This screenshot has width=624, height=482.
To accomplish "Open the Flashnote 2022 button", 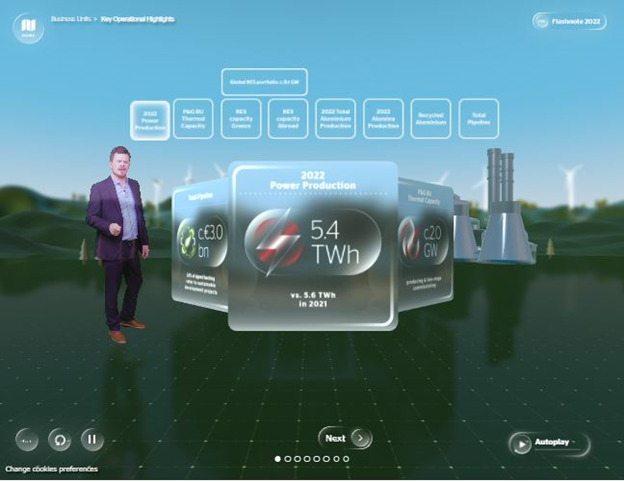I will pyautogui.click(x=569, y=21).
